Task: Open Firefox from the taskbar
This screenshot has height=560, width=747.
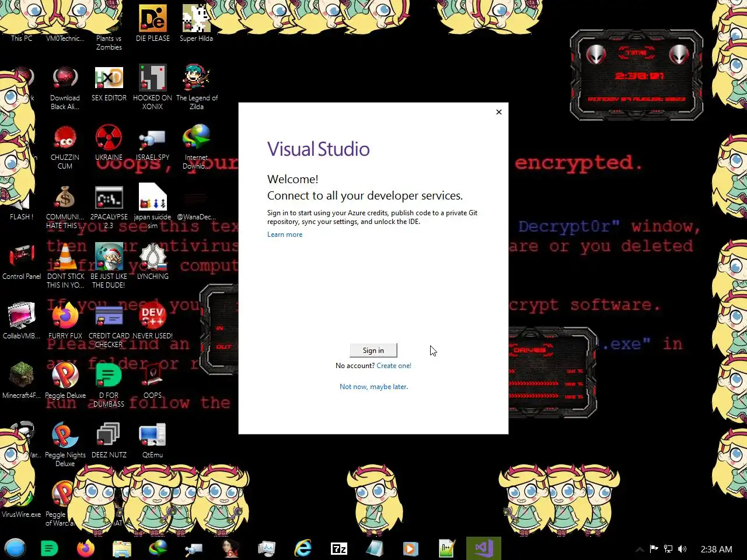Action: coord(86,548)
